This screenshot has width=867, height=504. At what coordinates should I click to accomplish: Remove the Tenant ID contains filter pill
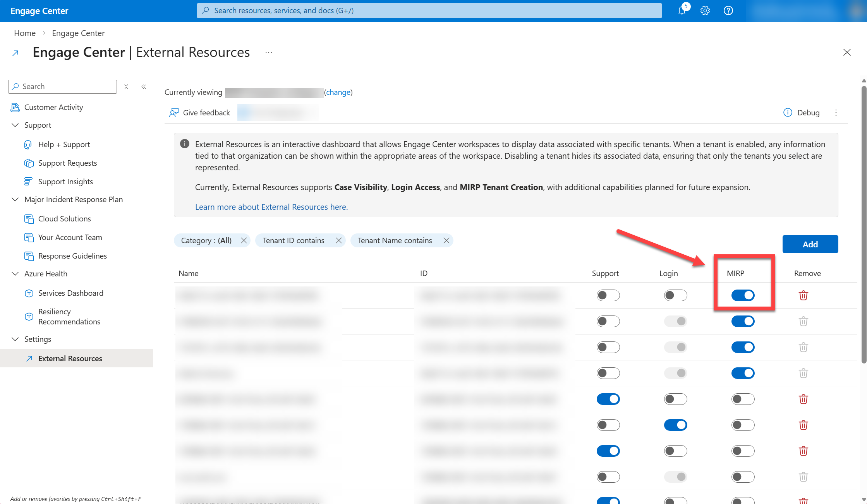tap(338, 240)
